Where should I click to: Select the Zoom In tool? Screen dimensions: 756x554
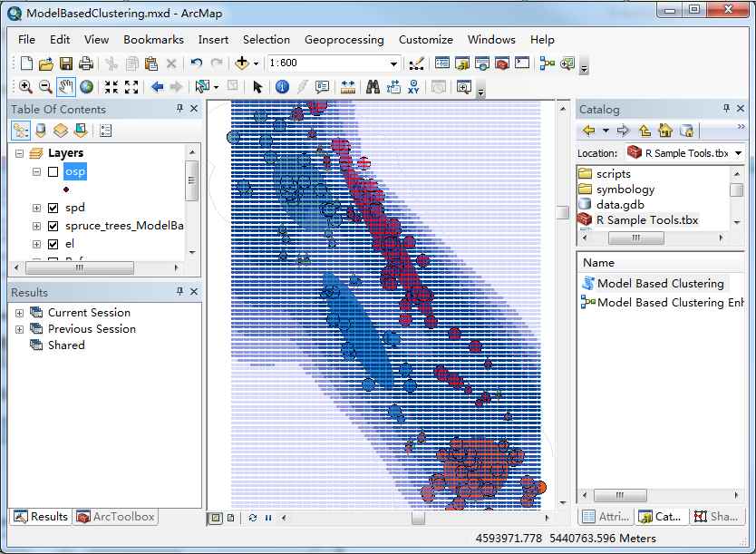25,87
